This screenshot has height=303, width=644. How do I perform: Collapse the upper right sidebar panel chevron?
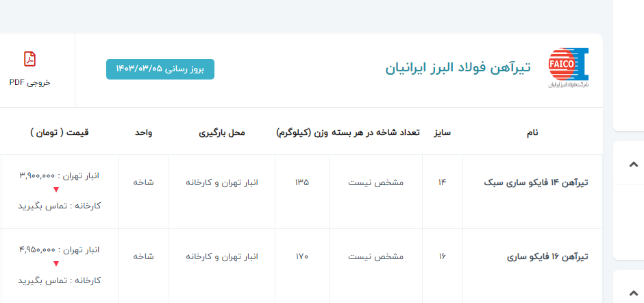(633, 164)
